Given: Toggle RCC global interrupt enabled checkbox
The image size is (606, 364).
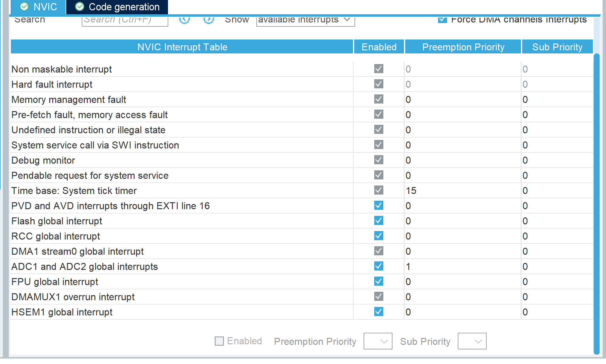Looking at the screenshot, I should click(x=378, y=236).
